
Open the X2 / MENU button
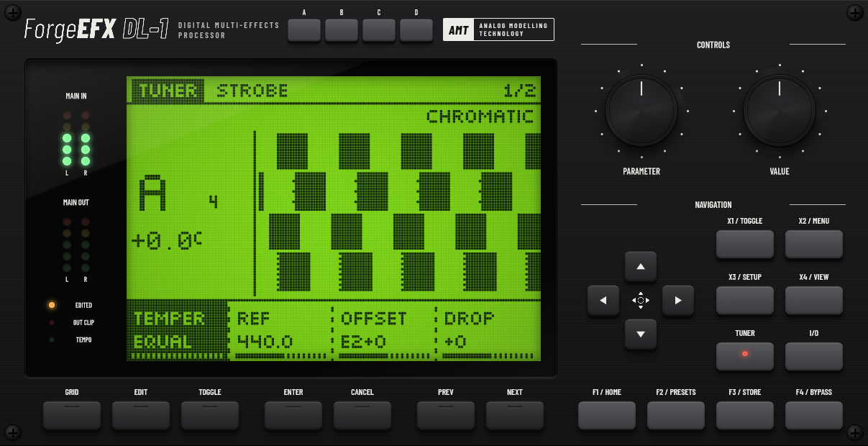(x=814, y=244)
